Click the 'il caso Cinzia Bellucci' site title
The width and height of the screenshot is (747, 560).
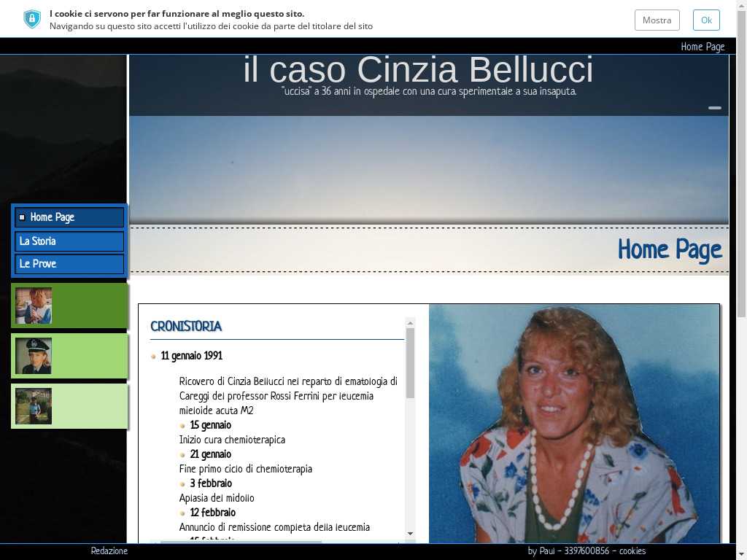[418, 71]
